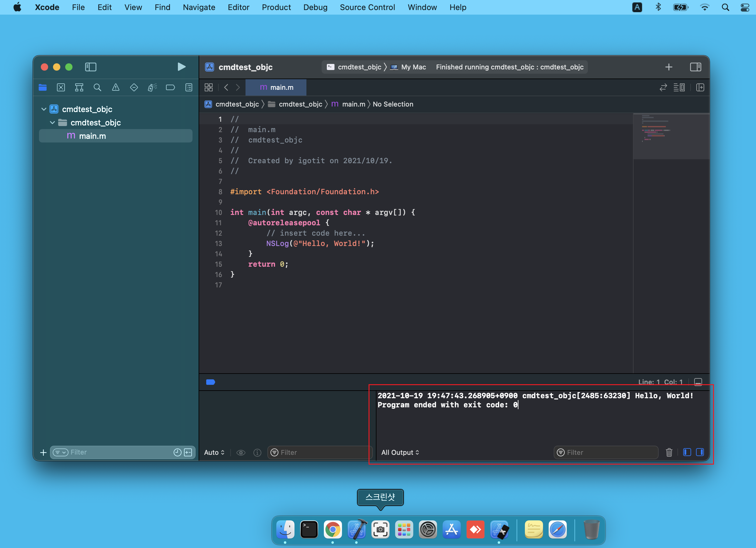Viewport: 756px width, 548px height.
Task: Click the Library plus button in toolbar
Action: click(x=669, y=67)
